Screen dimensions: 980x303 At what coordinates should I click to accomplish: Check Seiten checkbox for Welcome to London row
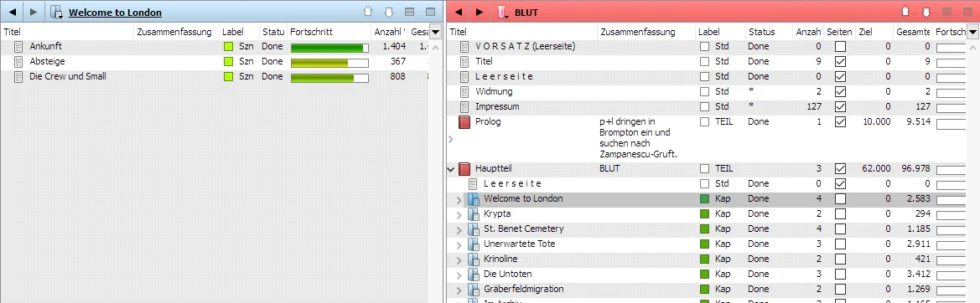841,199
